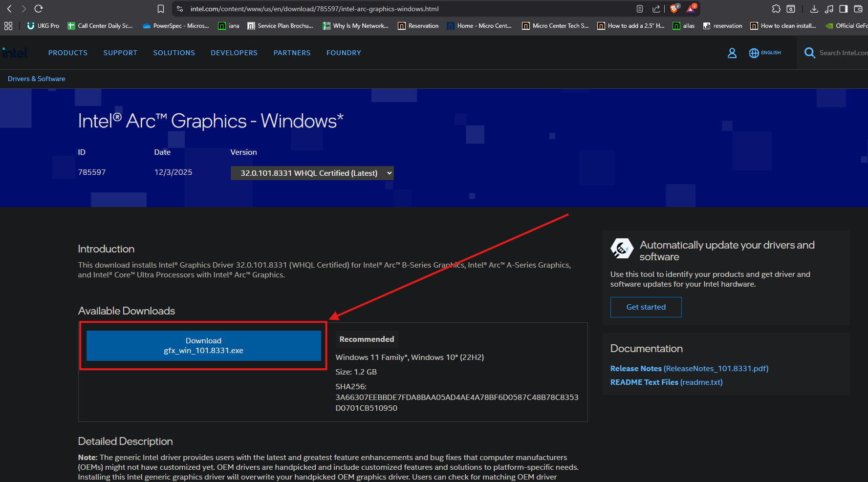
Task: Open the SUPPORT menu
Action: pyautogui.click(x=120, y=53)
